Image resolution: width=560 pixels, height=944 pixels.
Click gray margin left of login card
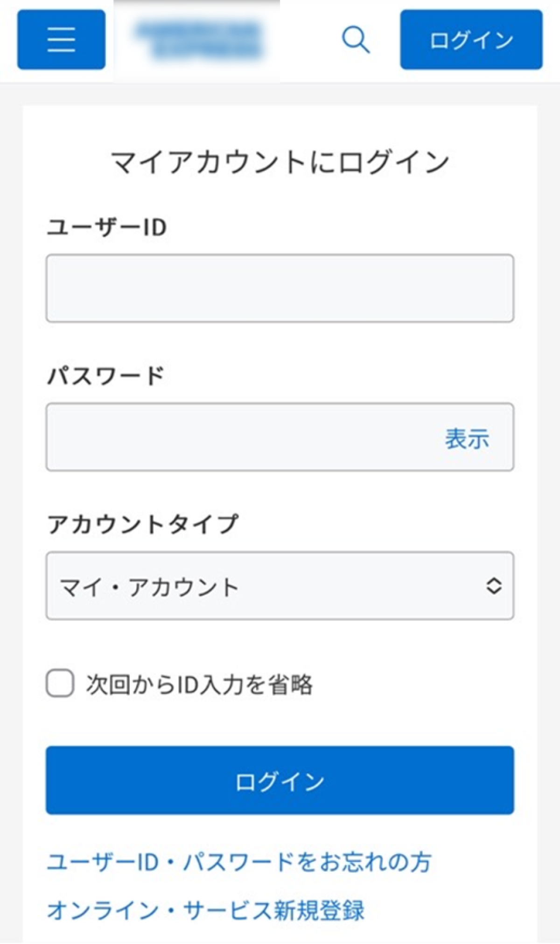click(x=11, y=467)
